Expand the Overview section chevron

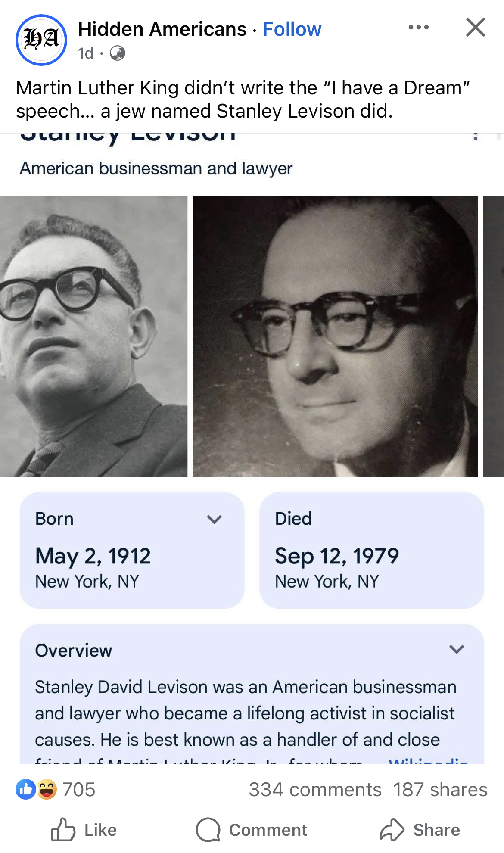[x=457, y=649]
